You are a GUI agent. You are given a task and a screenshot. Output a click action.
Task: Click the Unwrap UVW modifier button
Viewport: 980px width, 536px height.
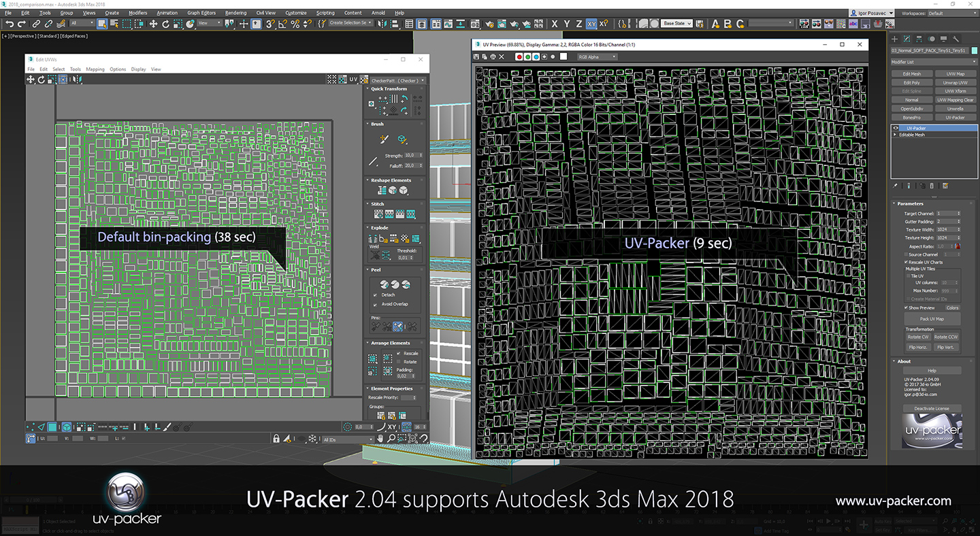click(x=955, y=83)
